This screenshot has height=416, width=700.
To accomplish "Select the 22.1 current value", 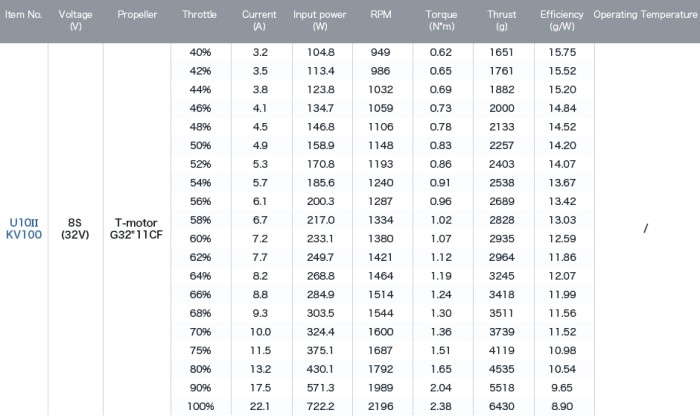I will coord(260,406).
